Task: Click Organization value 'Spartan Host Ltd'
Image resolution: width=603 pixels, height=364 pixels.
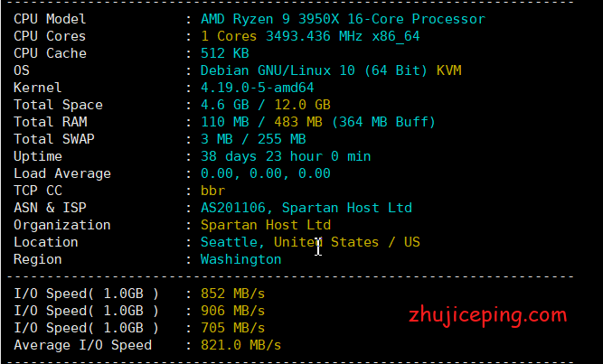Action: [266, 225]
